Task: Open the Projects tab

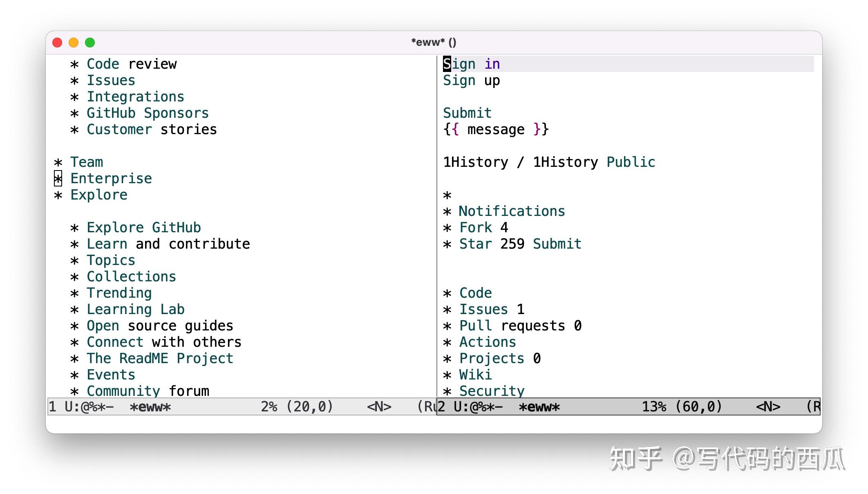Action: point(500,359)
